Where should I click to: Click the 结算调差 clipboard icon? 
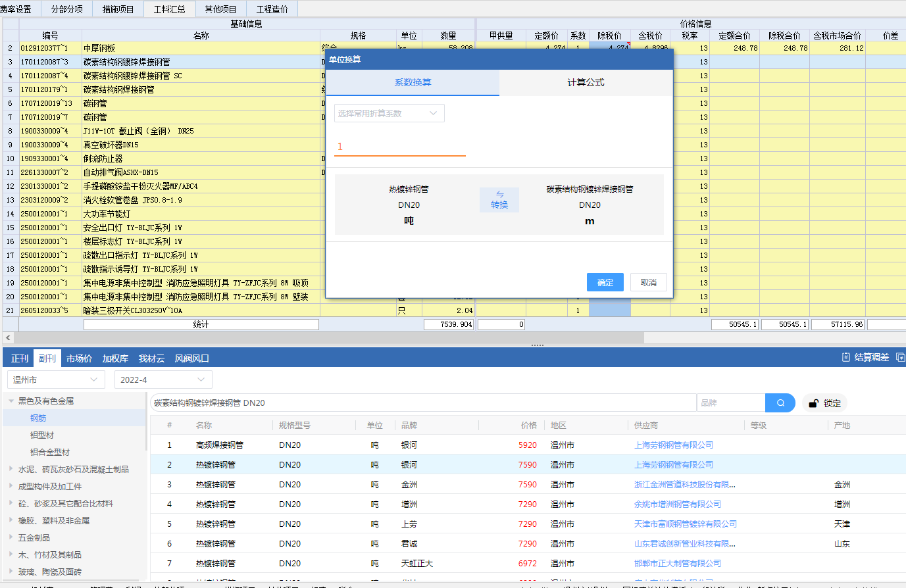846,357
